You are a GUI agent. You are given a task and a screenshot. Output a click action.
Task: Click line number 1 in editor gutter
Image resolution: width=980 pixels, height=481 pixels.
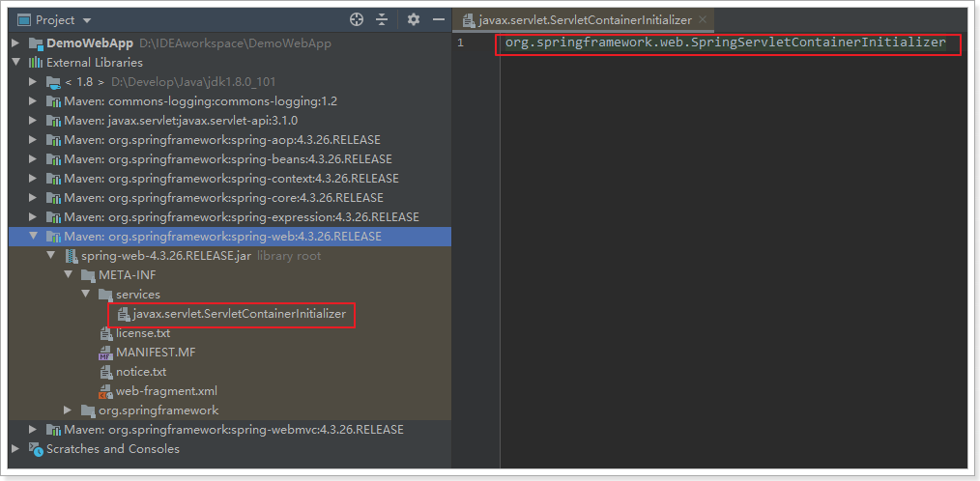pos(461,43)
